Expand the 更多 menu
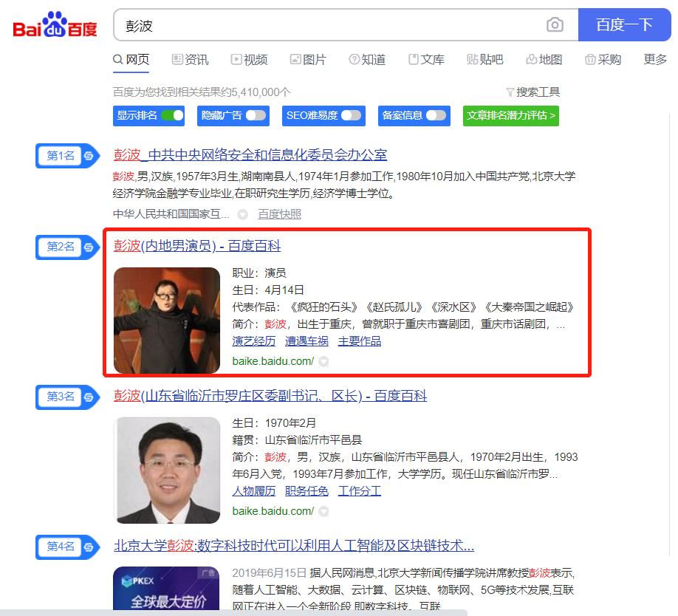 655,59
